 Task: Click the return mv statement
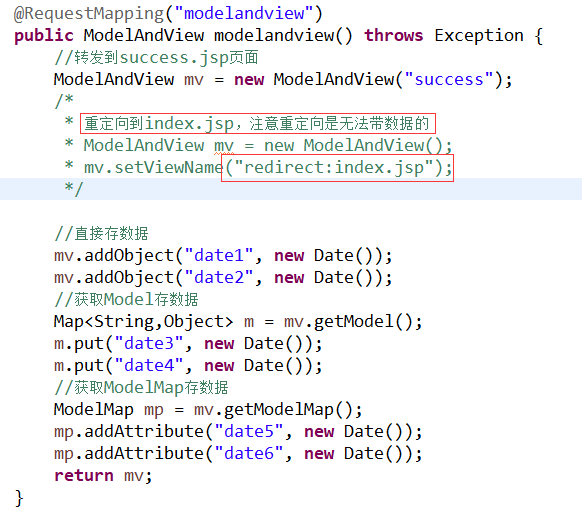(x=103, y=476)
